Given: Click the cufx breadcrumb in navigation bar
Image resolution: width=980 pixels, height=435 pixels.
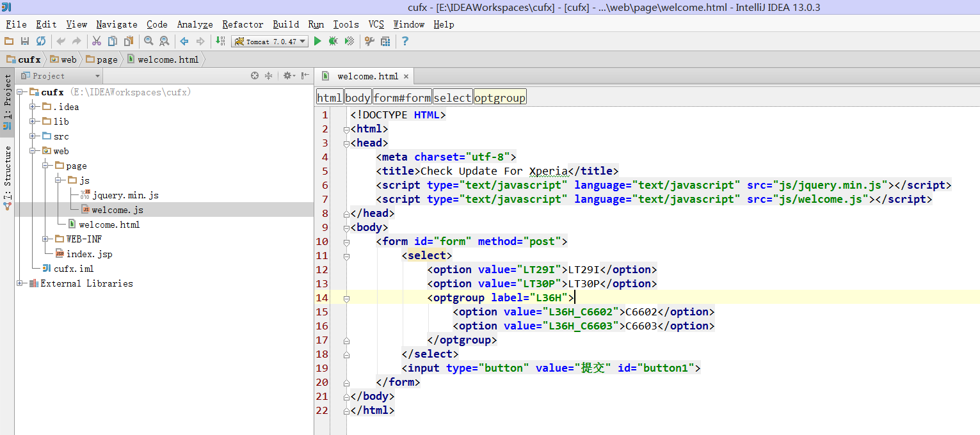Looking at the screenshot, I should (24, 59).
